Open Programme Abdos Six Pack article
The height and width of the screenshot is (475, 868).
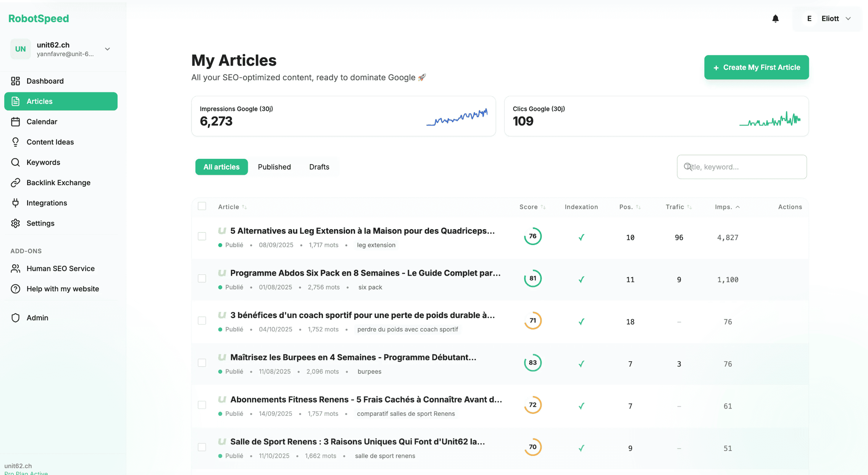point(365,273)
